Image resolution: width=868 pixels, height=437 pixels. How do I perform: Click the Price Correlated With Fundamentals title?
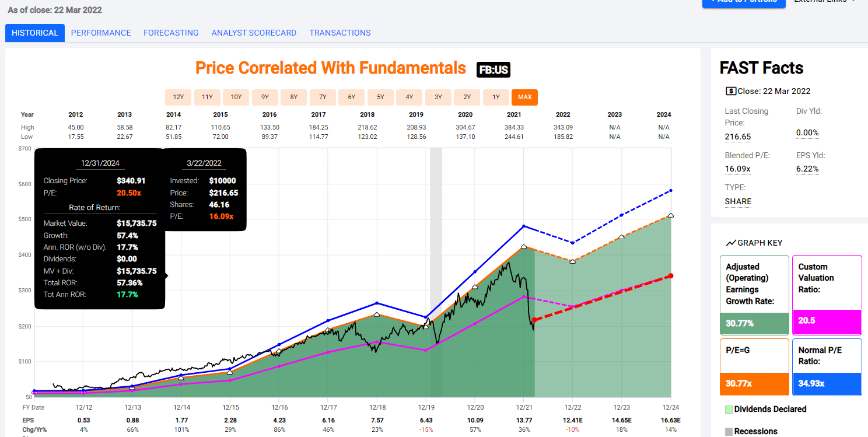tap(331, 68)
